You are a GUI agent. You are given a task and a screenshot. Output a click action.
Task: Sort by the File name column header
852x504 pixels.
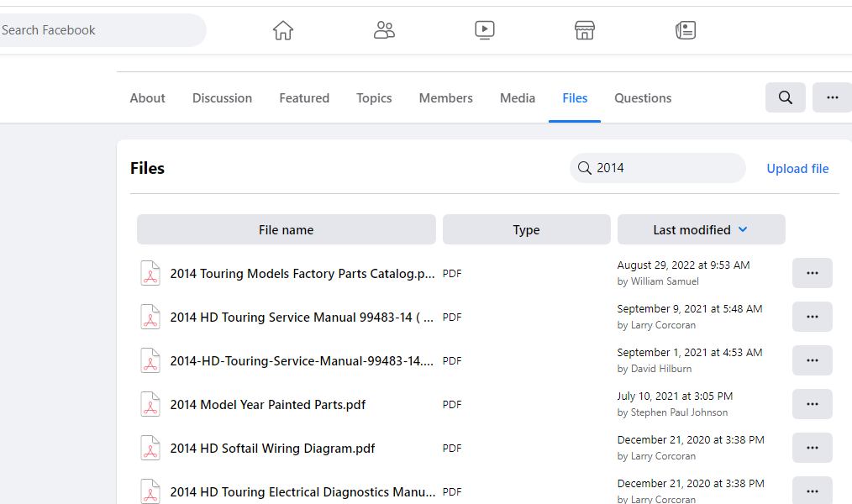(x=286, y=229)
